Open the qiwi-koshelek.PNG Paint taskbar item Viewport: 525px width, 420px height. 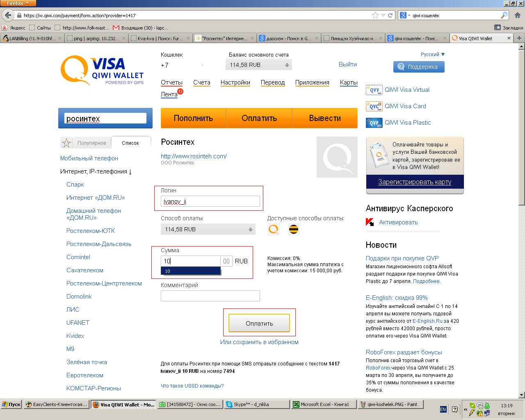click(390, 404)
